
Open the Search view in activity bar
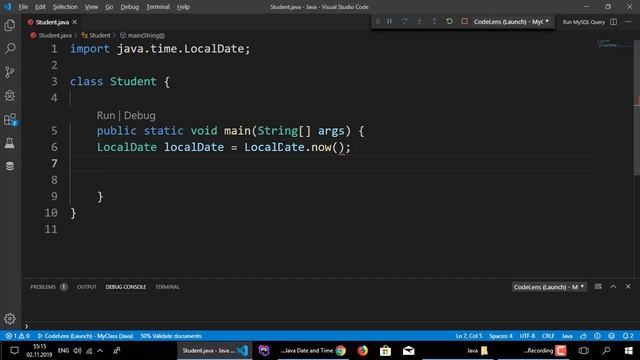(10, 49)
